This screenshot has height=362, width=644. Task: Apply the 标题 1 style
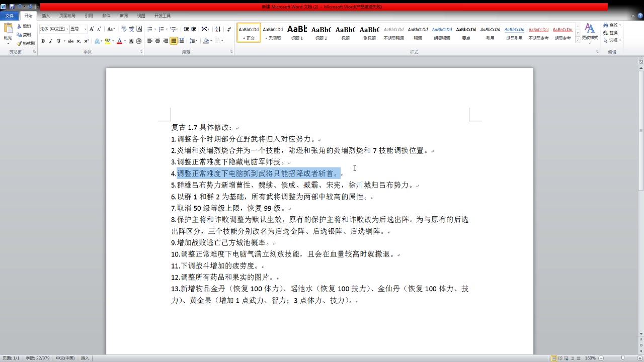297,33
